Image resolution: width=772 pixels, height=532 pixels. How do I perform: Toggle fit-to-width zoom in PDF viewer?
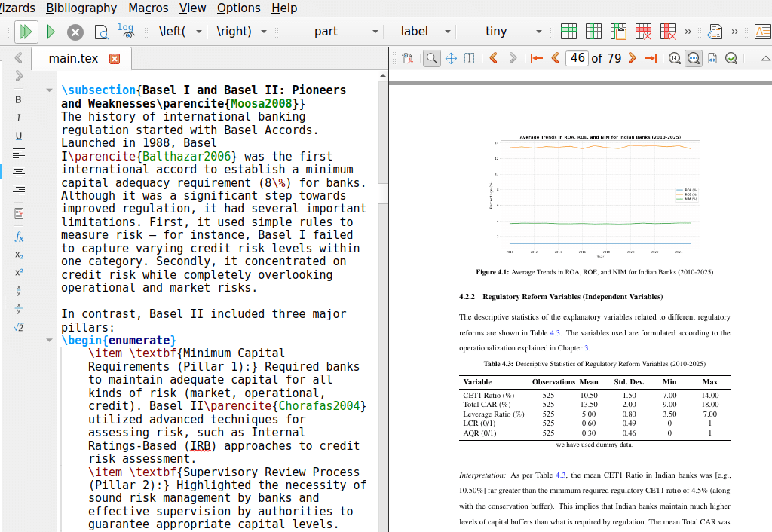(x=694, y=58)
